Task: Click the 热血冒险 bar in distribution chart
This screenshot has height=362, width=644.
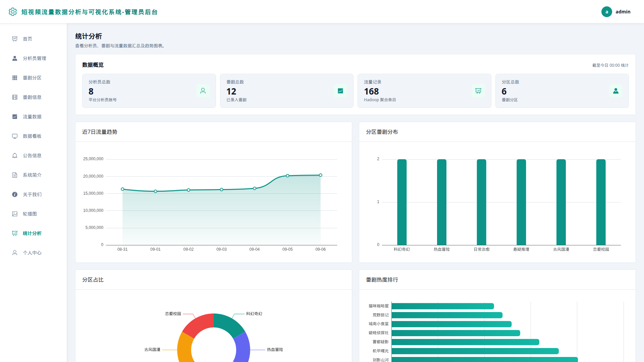Action: click(442, 202)
